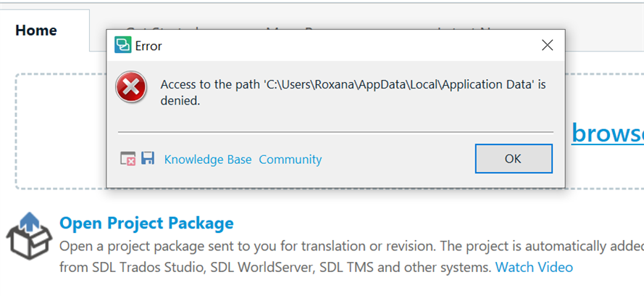Screen dimensions: 644x296
Task: Open the Community link in Error dialog
Action: click(290, 160)
